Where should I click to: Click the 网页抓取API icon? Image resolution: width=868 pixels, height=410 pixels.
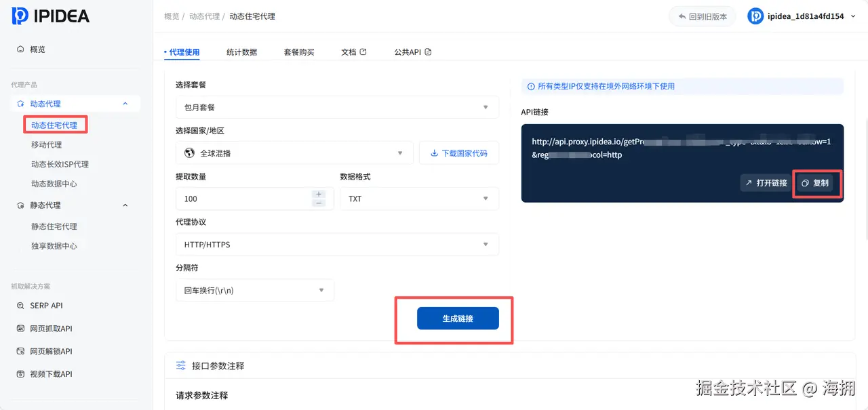pyautogui.click(x=20, y=329)
